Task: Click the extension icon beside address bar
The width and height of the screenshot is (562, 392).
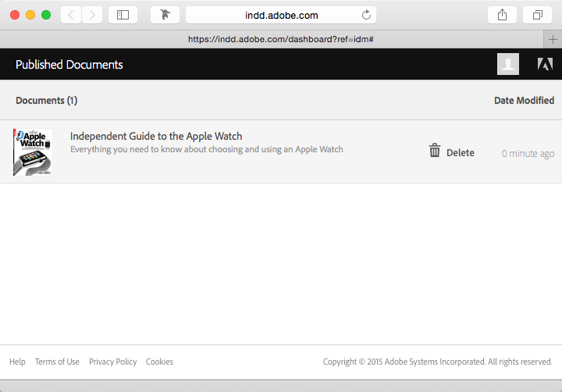Action: [x=165, y=15]
